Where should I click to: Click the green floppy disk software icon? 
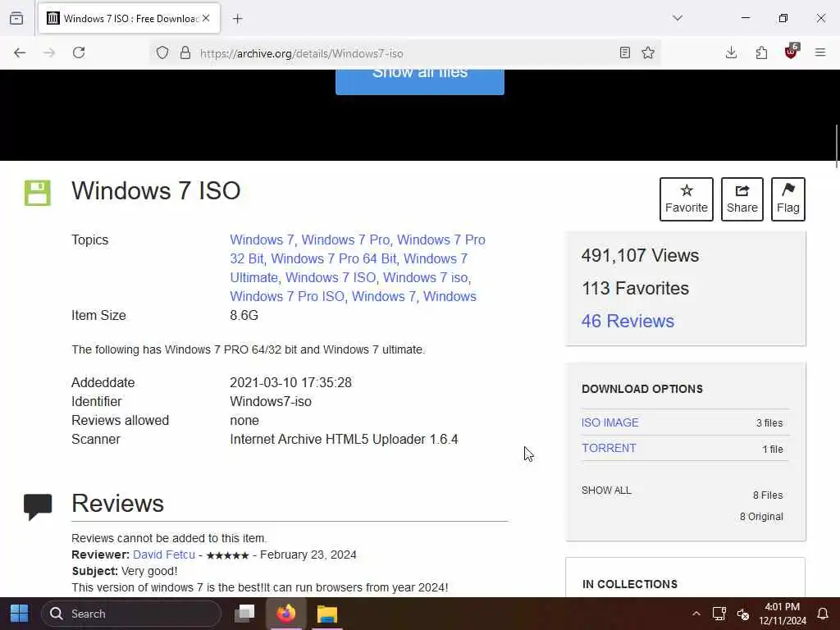38,193
